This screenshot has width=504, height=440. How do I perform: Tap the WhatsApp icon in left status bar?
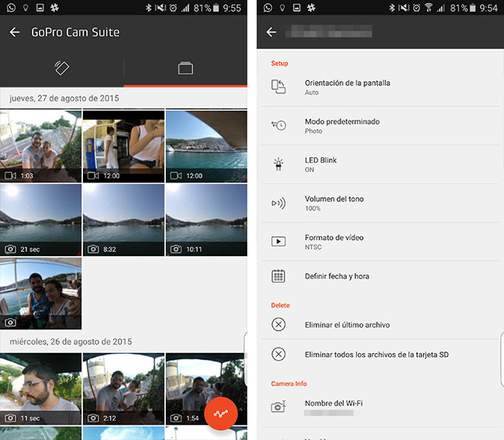[x=12, y=8]
